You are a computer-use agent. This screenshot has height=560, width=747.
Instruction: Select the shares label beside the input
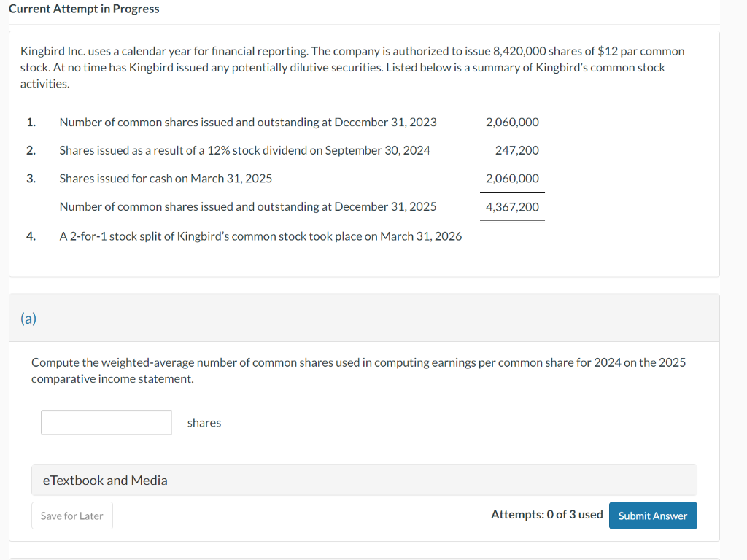[x=204, y=421]
